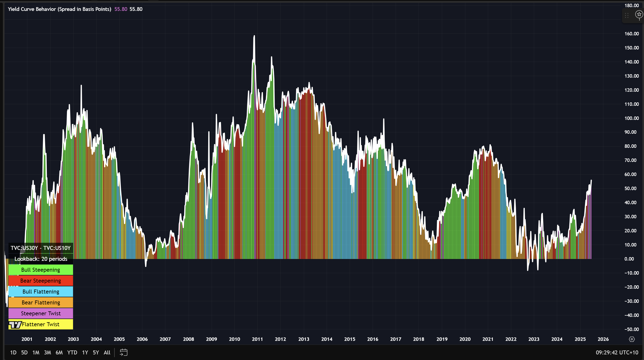644x360 pixels.
Task: Click the Yield Curve Behavior indicator title
Action: click(59, 9)
